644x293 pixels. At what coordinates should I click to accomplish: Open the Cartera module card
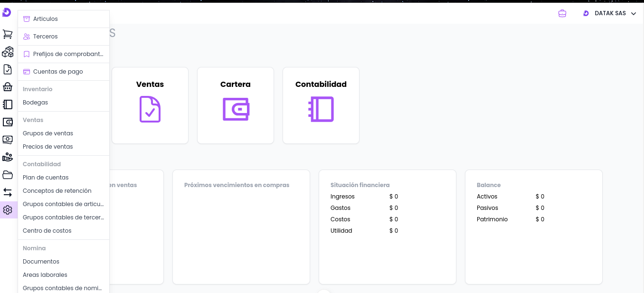(236, 105)
